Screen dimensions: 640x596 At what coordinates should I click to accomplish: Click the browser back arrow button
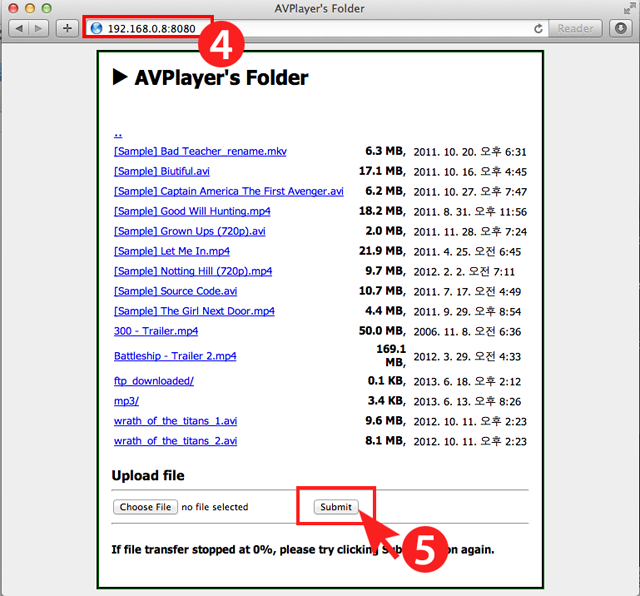coord(18,28)
